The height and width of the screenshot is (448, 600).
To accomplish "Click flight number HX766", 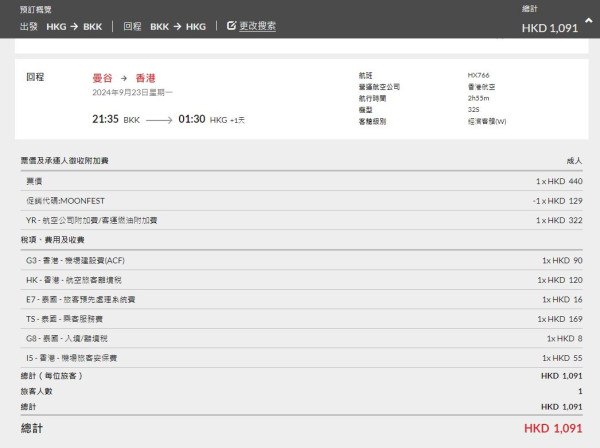I will 478,75.
